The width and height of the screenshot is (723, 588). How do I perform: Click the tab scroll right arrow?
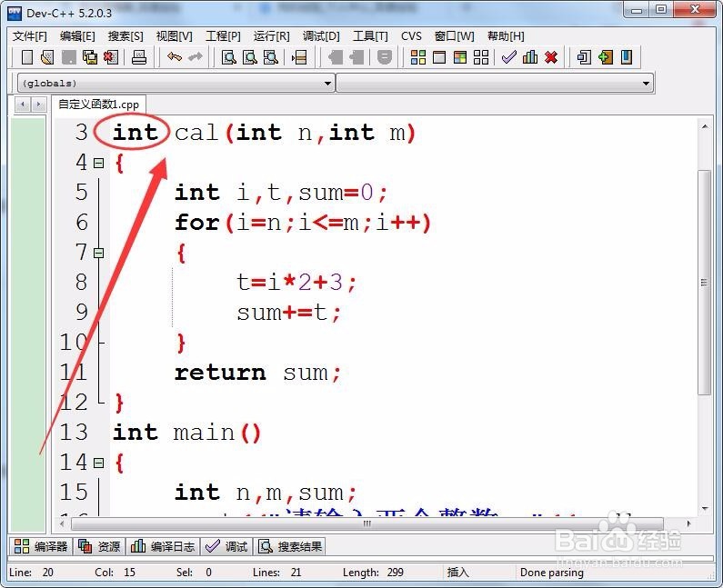coord(39,105)
